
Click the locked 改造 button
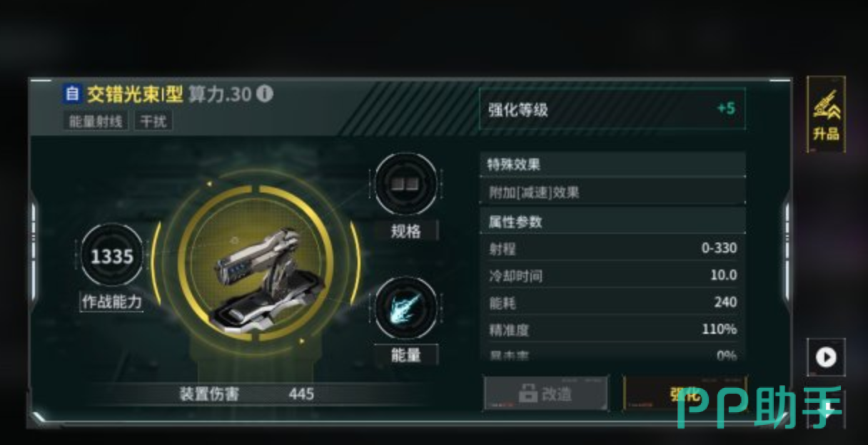click(x=546, y=394)
